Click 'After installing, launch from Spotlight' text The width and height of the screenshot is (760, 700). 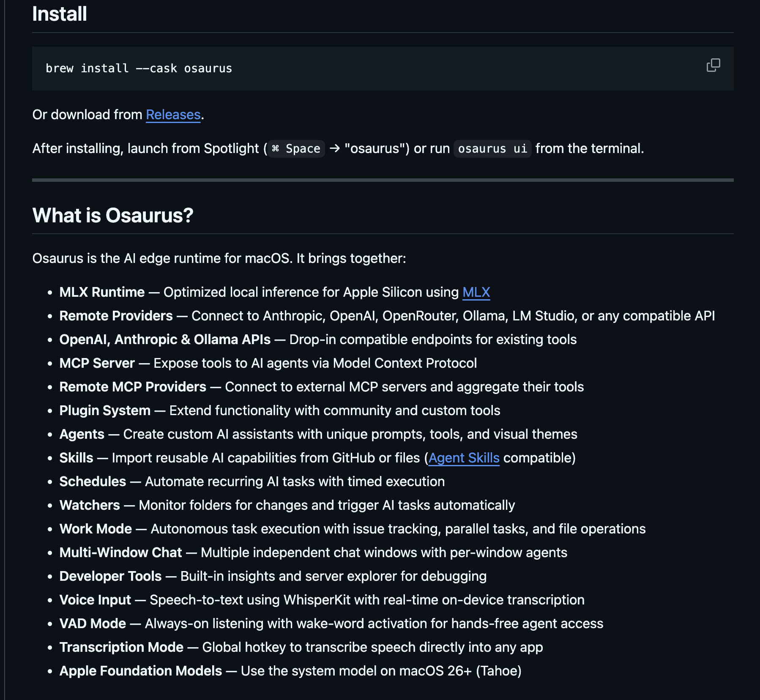pos(146,148)
